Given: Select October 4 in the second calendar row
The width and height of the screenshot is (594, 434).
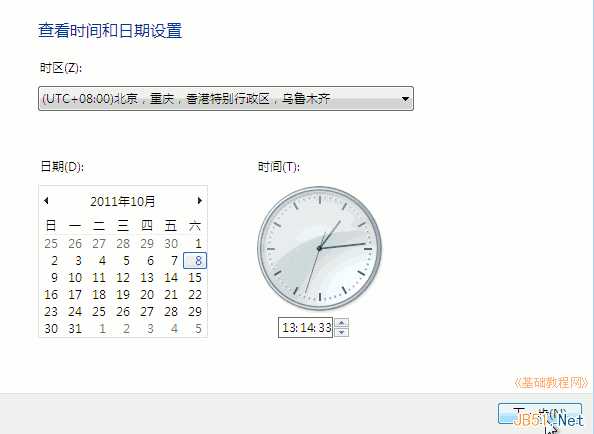Looking at the screenshot, I should point(102,261).
